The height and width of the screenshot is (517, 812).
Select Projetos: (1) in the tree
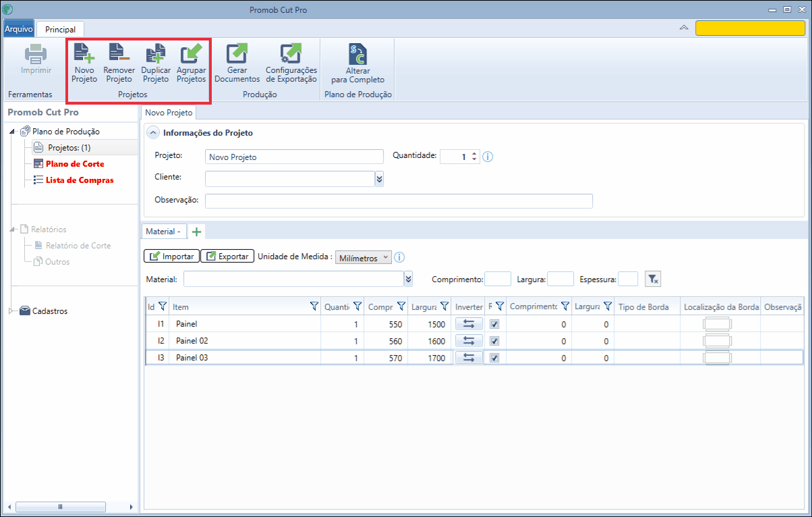[x=69, y=148]
